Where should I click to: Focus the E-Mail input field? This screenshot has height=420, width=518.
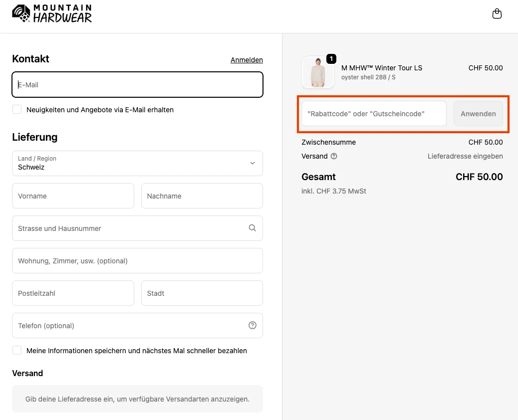pos(137,85)
